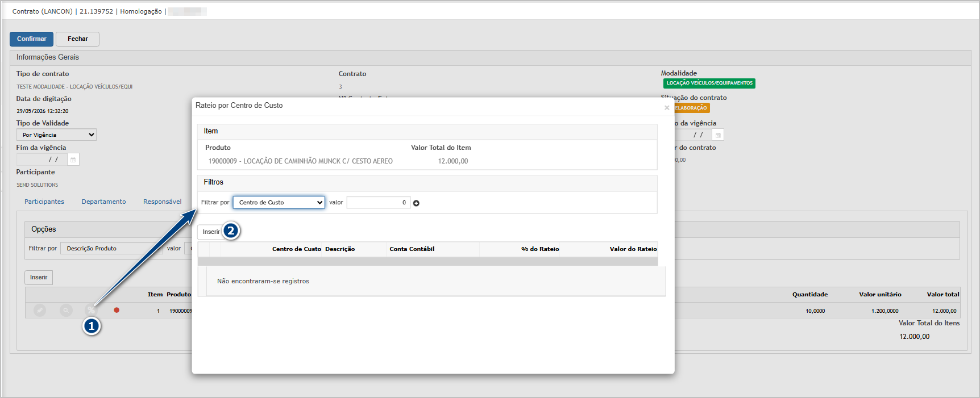Open the Por Vigência validity dropdown
Screen dimensions: 980x398
tap(56, 135)
